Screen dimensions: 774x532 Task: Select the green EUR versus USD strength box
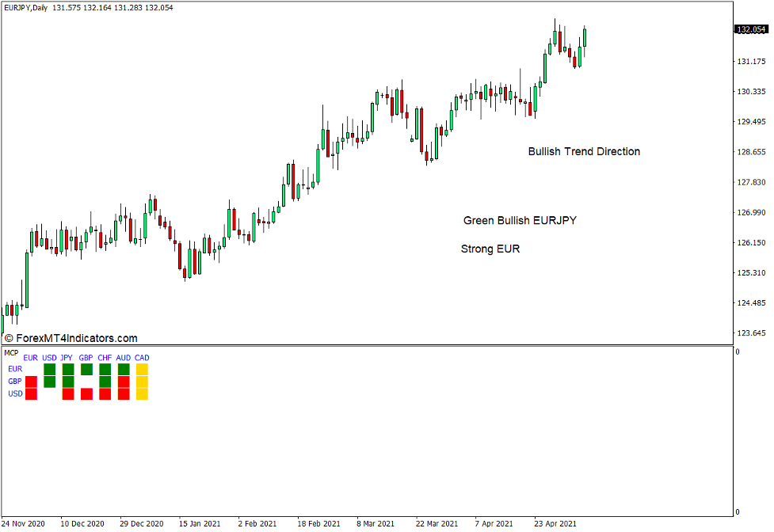(49, 369)
